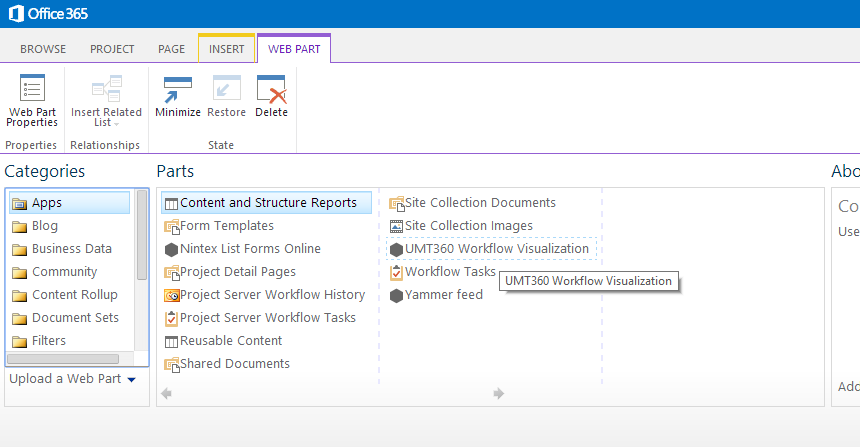Go to previous page of Parts
This screenshot has width=860, height=447.
coord(166,393)
